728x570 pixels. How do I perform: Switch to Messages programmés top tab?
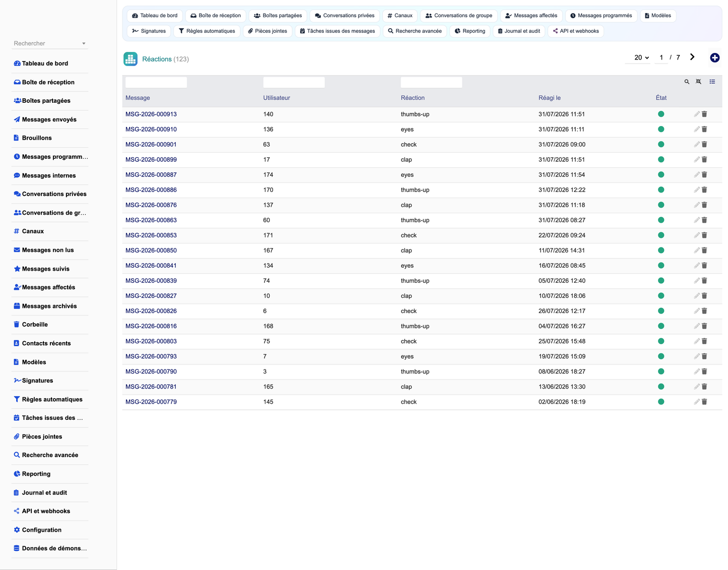[601, 16]
